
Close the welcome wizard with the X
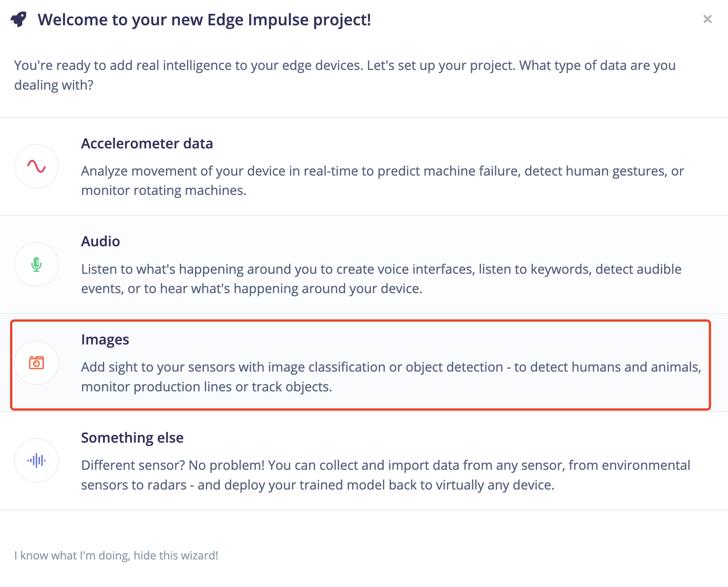[x=707, y=19]
